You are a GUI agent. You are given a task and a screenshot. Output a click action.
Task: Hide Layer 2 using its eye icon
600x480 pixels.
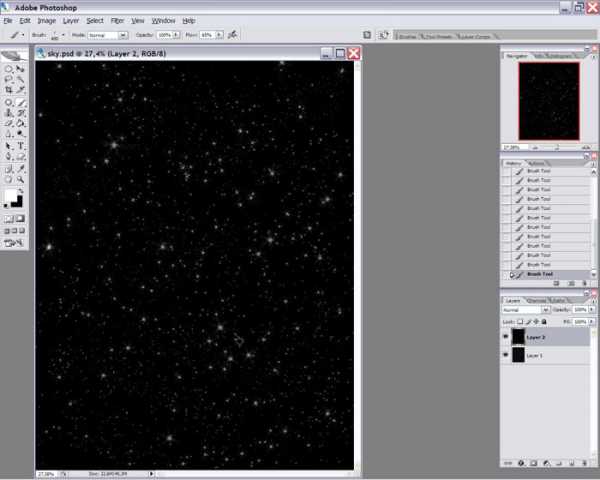505,338
